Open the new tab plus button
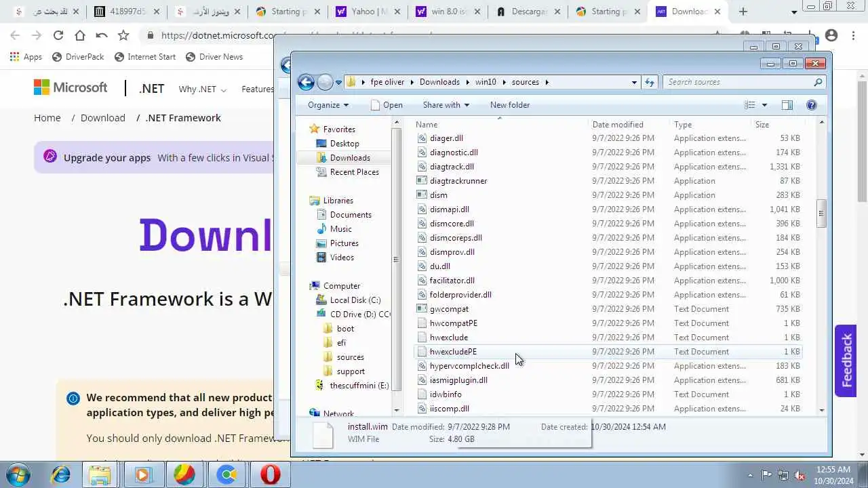 (743, 12)
